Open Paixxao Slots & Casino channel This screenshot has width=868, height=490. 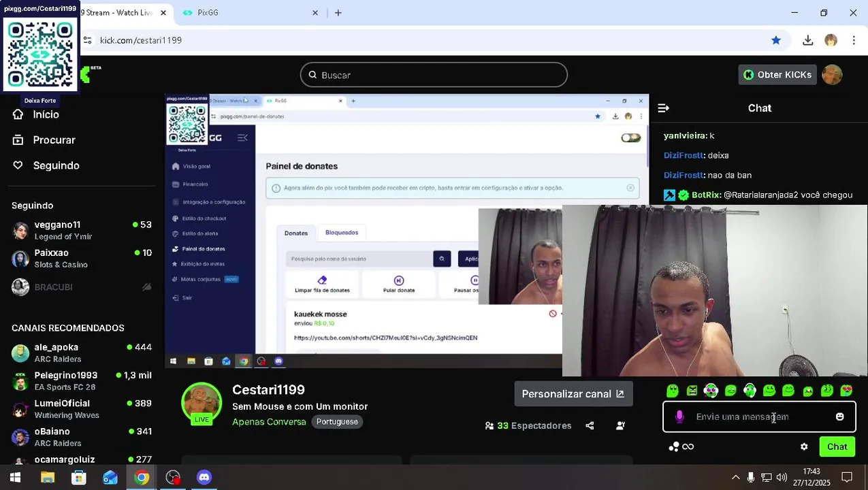click(x=82, y=259)
